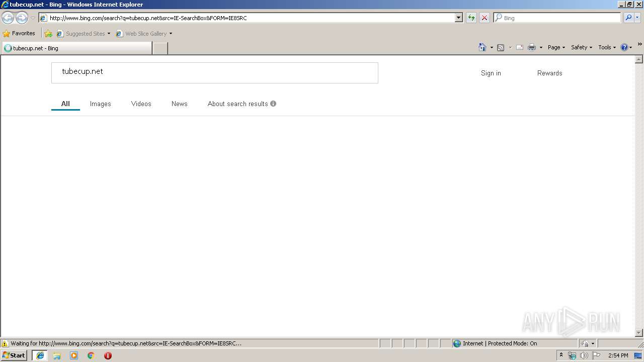Open the Safety menu
This screenshot has height=362, width=644.
[x=581, y=47]
